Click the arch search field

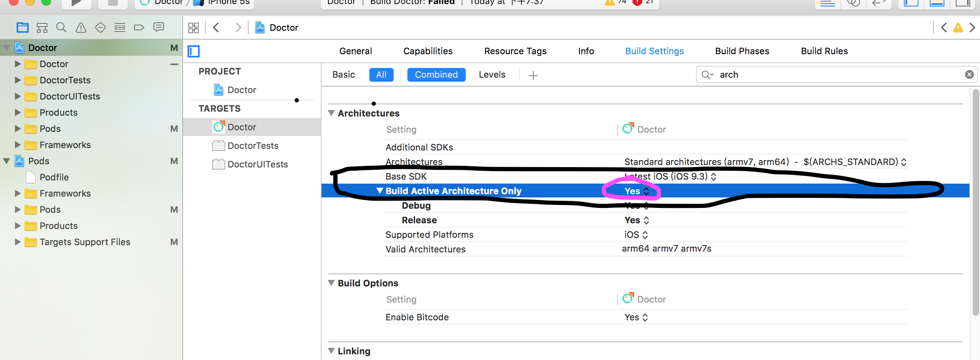837,74
